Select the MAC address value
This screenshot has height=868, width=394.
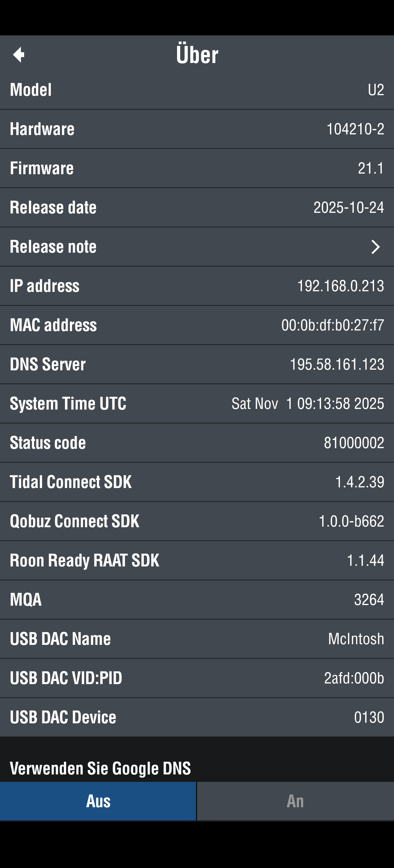pos(333,325)
